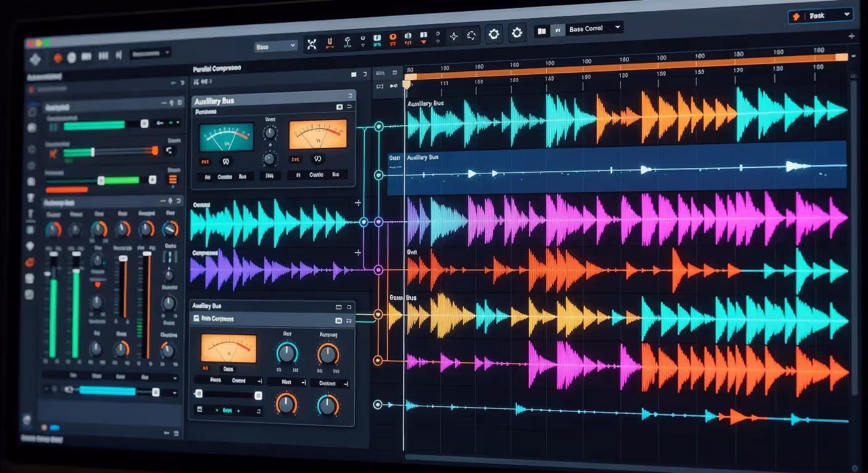Click the node on the Guaa Bus track

point(378,314)
